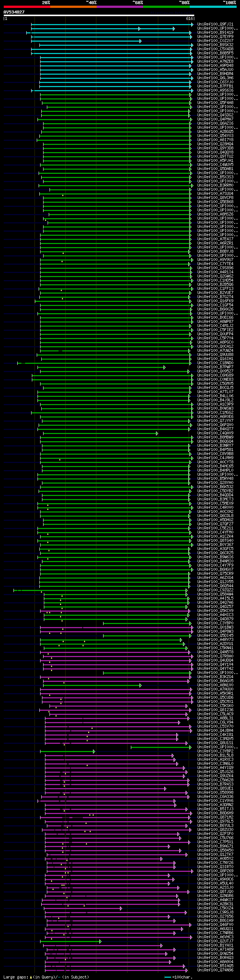Click the =100char. scale legend
The image size is (240, 980).
pyautogui.click(x=181, y=977)
